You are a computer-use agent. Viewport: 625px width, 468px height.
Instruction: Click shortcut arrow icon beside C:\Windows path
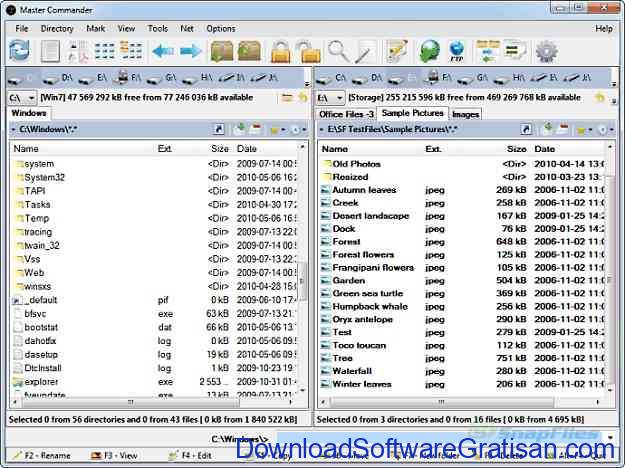pos(218,129)
